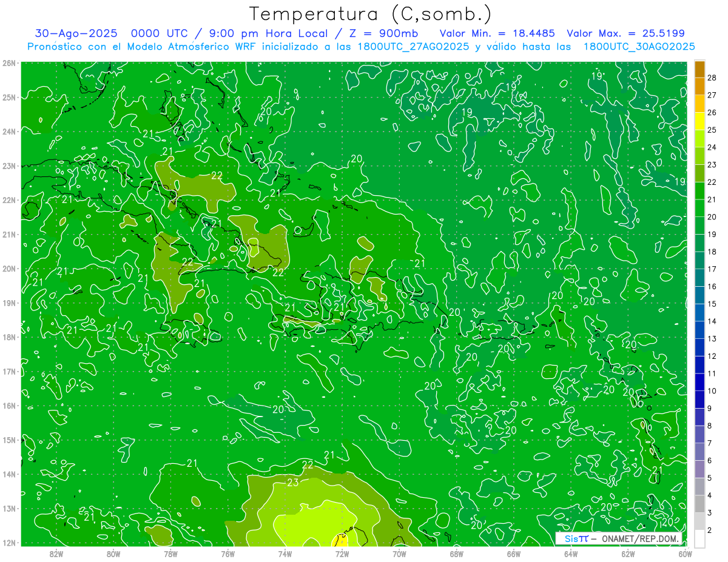Click the '70W' longitude axis label

point(399,554)
